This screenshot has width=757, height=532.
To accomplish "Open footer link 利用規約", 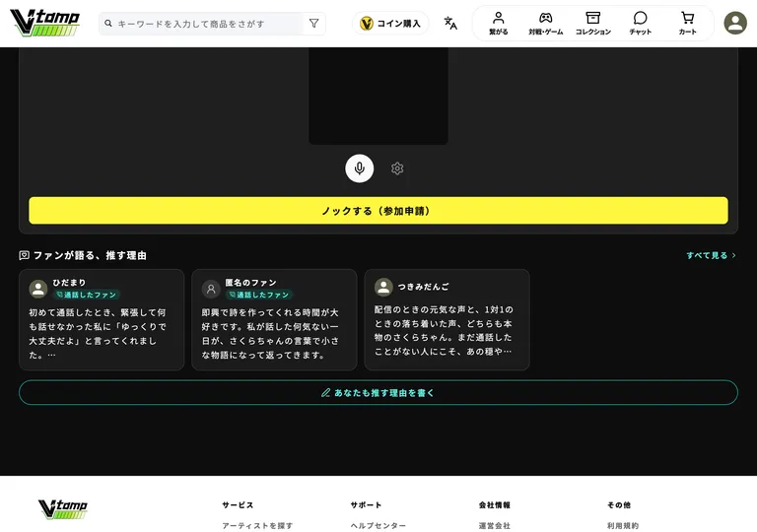I will [623, 525].
